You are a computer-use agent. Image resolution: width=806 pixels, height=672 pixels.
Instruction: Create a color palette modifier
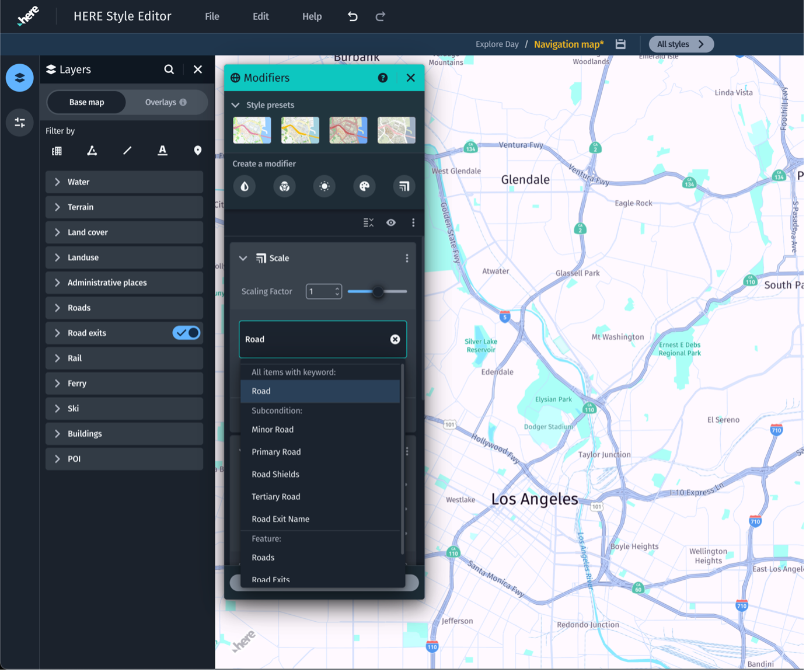coord(364,186)
